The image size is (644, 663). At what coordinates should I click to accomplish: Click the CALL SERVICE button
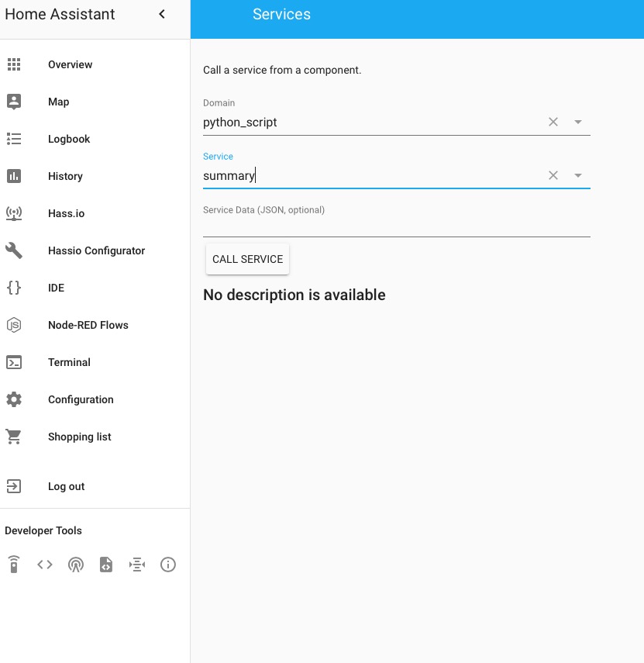tap(248, 259)
